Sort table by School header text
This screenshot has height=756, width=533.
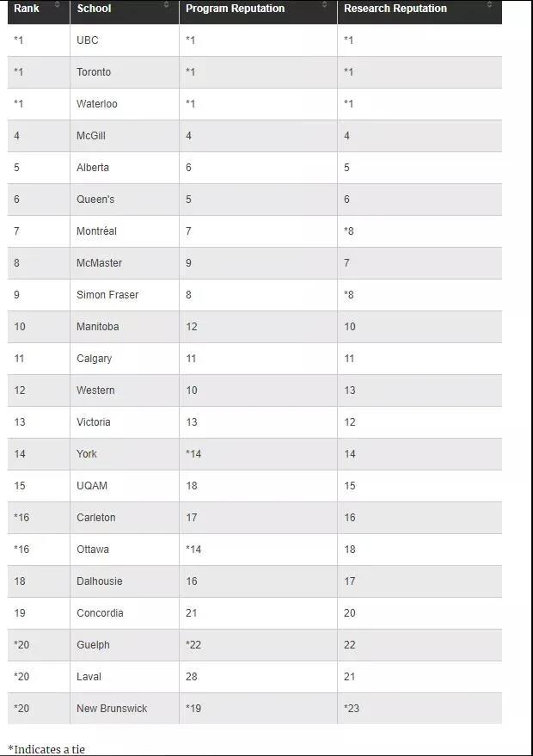click(94, 9)
